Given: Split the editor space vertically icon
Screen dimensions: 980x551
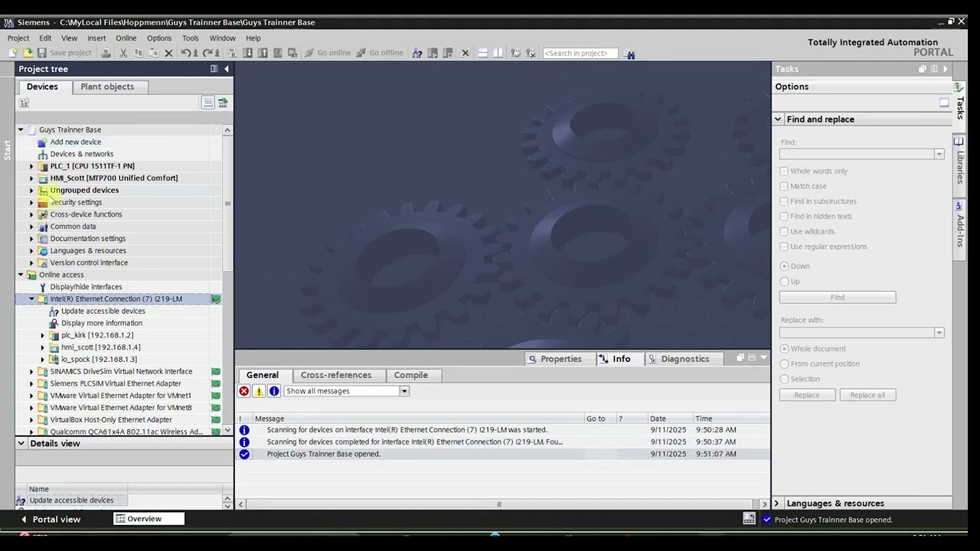Looking at the screenshot, I should tap(498, 53).
